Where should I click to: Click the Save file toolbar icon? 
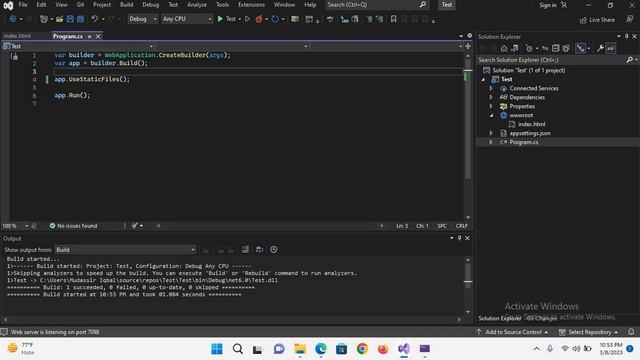pyautogui.click(x=70, y=19)
